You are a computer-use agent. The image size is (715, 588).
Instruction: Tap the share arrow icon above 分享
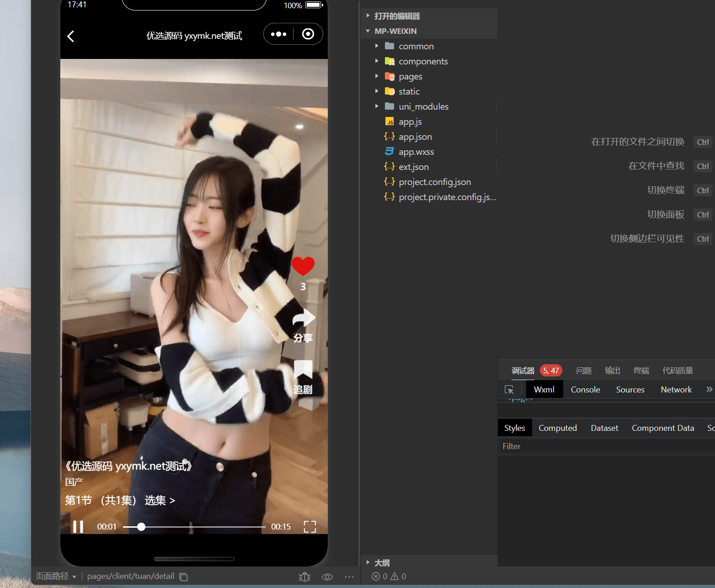tap(304, 318)
